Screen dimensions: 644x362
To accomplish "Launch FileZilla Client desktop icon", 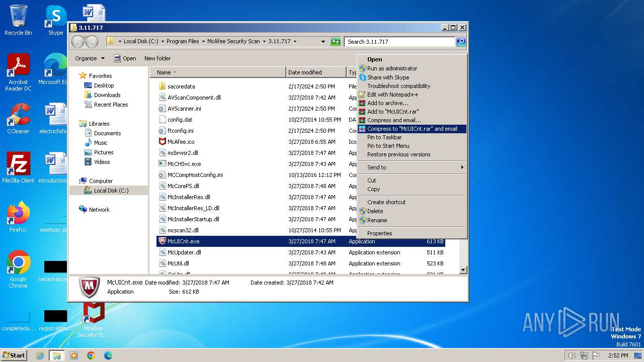I will point(18,167).
